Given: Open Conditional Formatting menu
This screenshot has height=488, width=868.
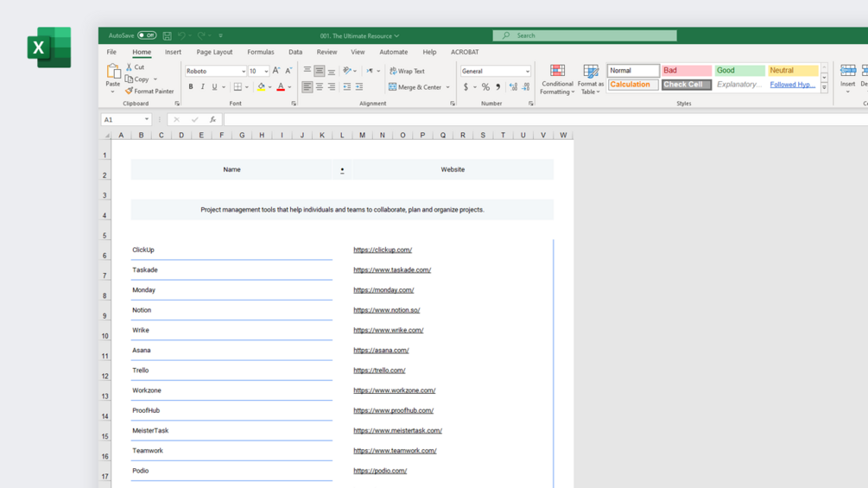Looking at the screenshot, I should click(x=557, y=79).
